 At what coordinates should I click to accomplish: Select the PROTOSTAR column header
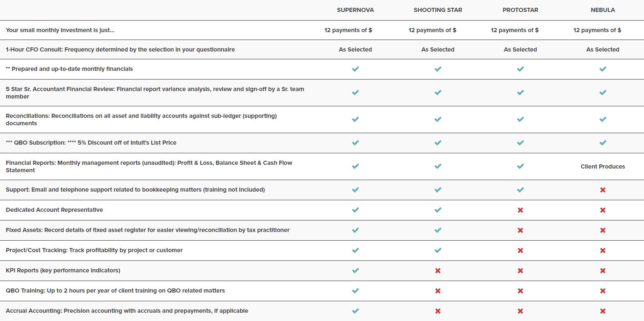(x=520, y=10)
